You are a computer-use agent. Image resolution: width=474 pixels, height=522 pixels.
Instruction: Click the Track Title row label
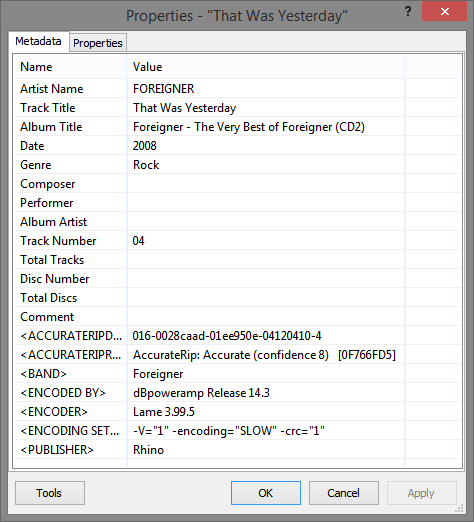[x=48, y=108]
